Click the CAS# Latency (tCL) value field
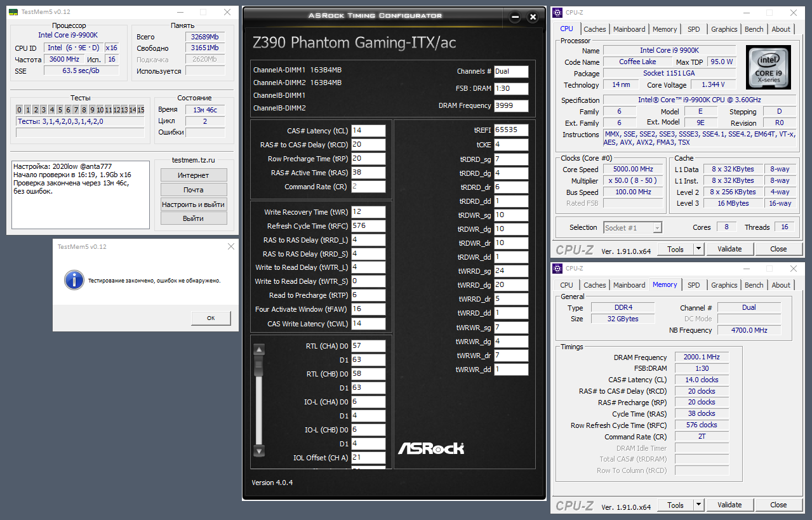Image resolution: width=812 pixels, height=520 pixels. (x=368, y=131)
